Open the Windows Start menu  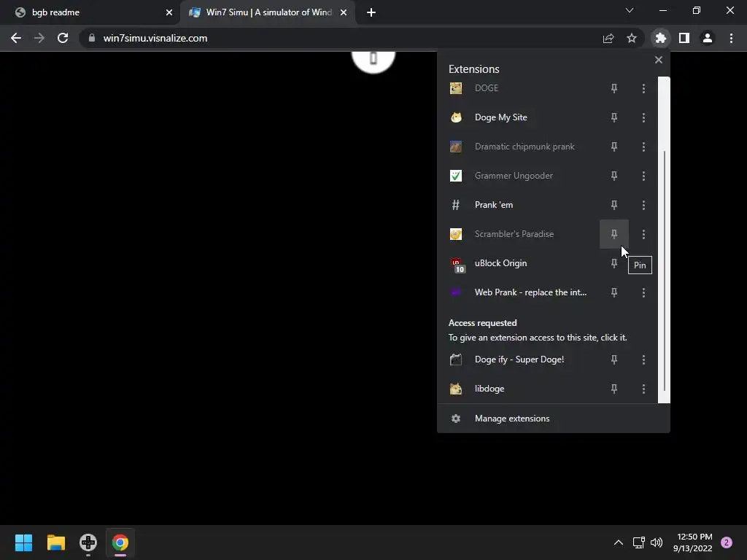coord(23,542)
